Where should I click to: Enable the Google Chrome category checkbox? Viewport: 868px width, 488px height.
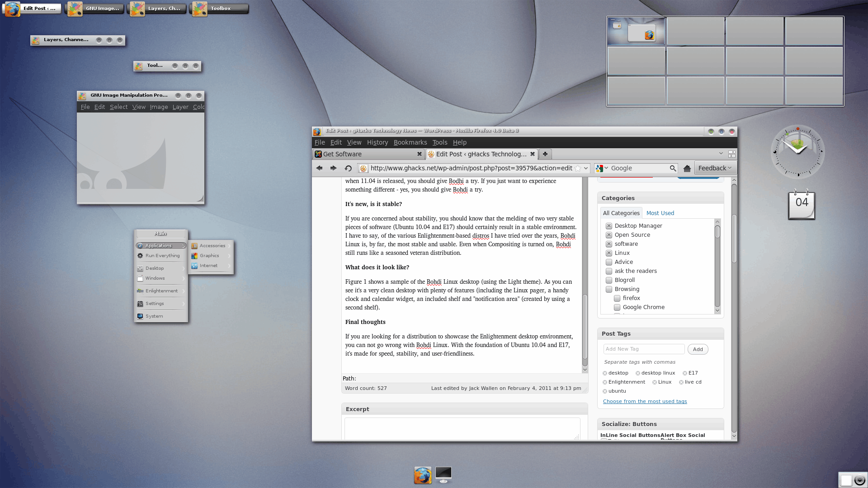(x=617, y=307)
